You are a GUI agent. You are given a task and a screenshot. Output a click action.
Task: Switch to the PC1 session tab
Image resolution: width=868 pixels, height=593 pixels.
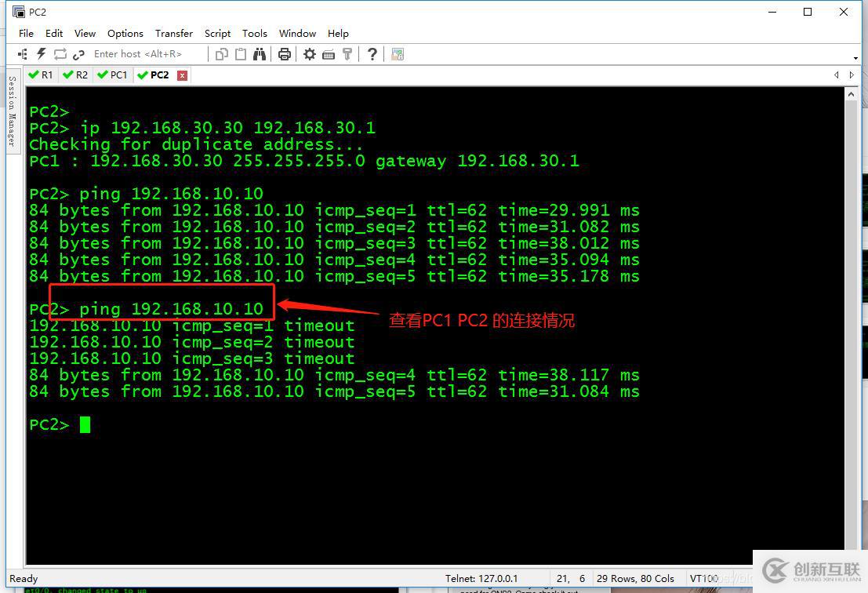tap(112, 75)
